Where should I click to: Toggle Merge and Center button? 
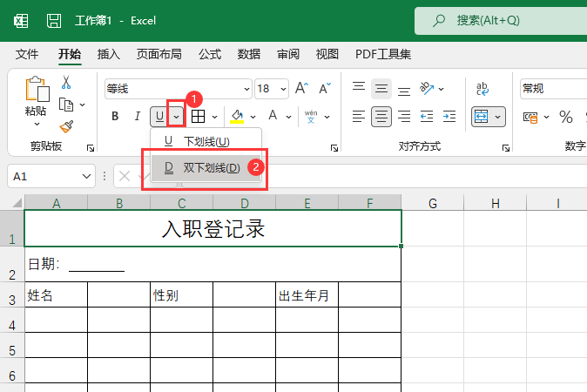[481, 117]
